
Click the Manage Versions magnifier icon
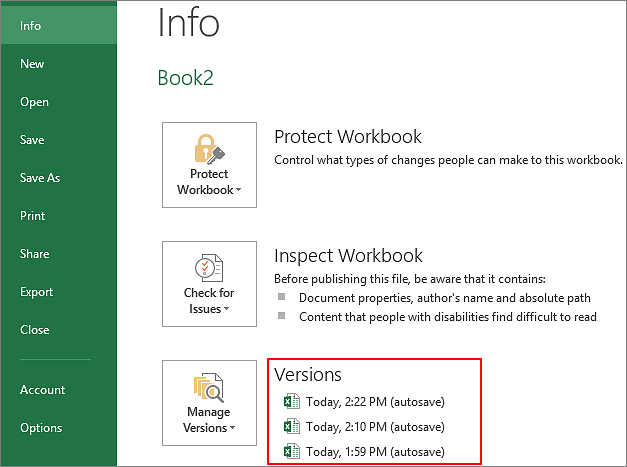[209, 387]
